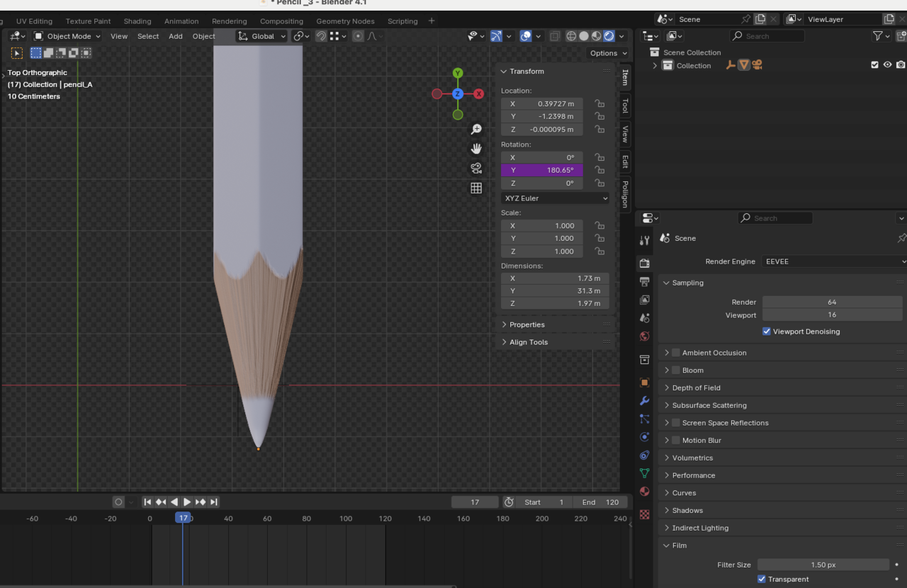Viewport: 907px width, 588px height.
Task: Hide the Collection using eye icon
Action: click(887, 65)
